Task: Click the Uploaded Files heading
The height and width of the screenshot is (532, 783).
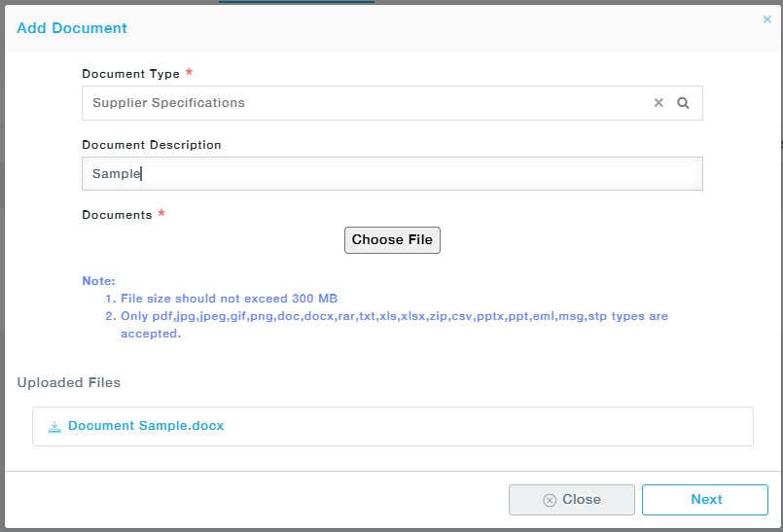Action: coord(69,382)
